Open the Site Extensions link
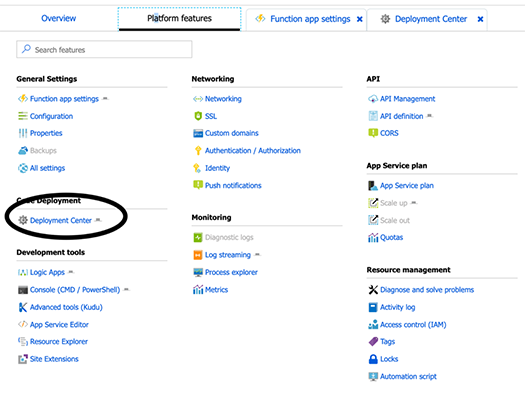This screenshot has width=525, height=399. tap(54, 359)
